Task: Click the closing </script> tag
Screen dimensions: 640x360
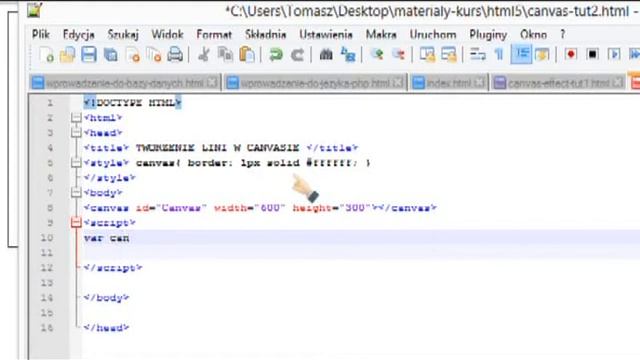Action: click(113, 268)
